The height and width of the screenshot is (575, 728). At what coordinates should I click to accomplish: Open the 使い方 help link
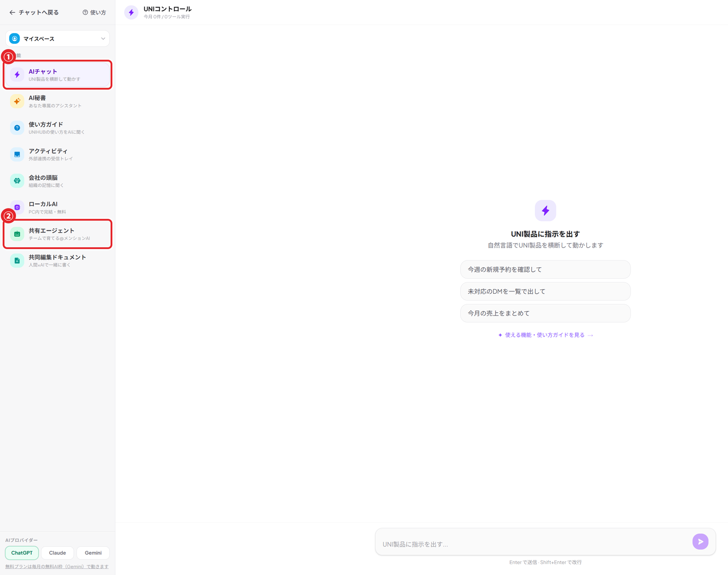94,12
